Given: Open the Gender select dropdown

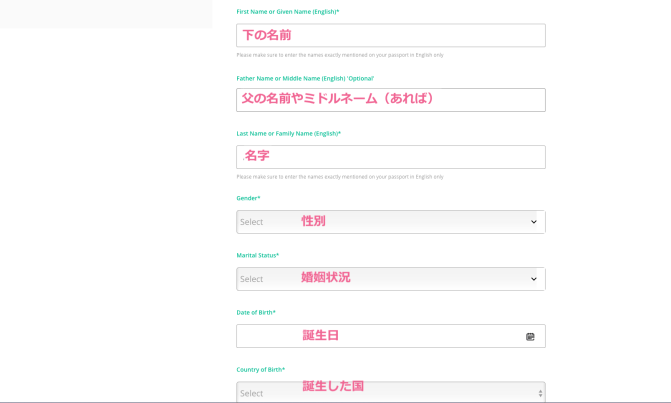Looking at the screenshot, I should pos(390,222).
